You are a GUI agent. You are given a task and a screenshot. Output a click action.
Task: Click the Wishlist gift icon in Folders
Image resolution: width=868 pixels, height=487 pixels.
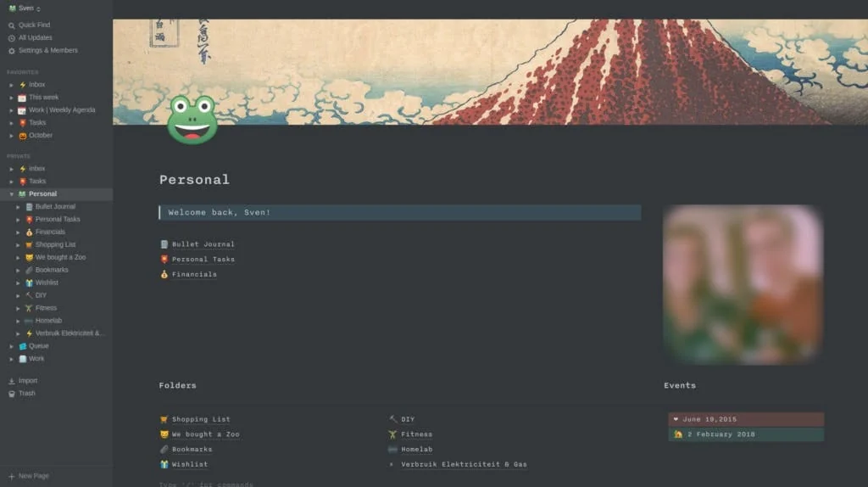point(164,464)
